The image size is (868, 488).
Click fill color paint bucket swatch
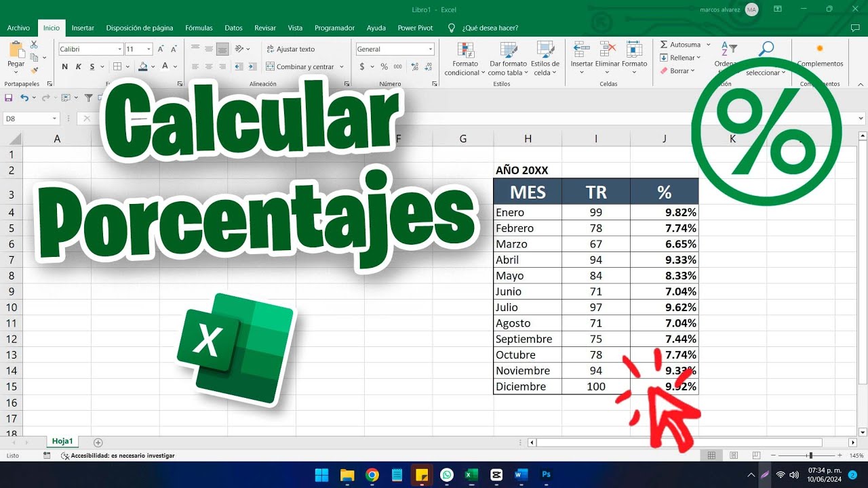pos(143,66)
